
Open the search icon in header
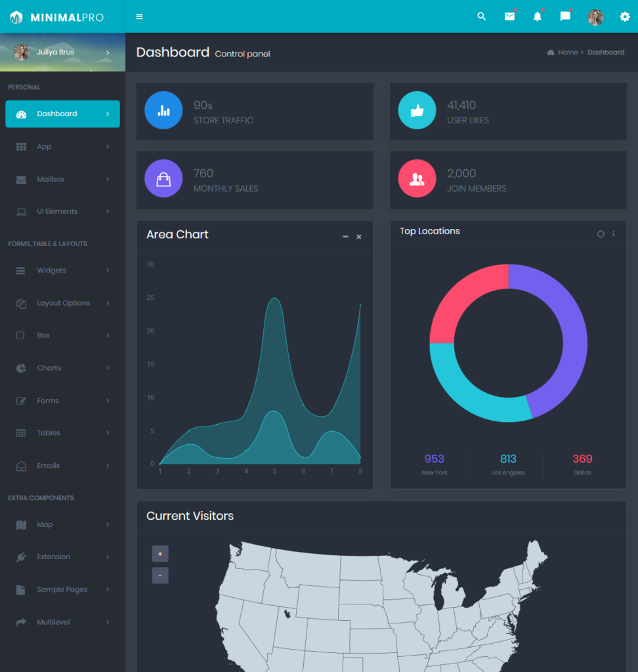tap(482, 16)
